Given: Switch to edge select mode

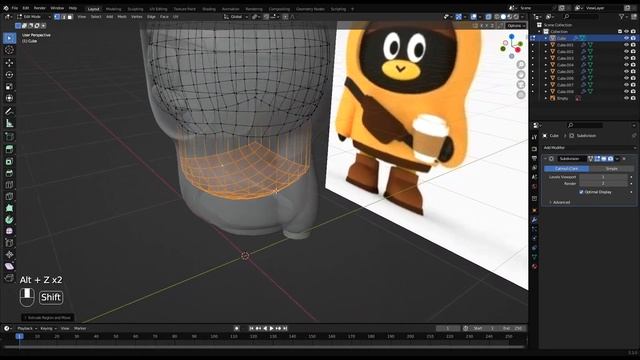Looking at the screenshot, I should coord(64,17).
